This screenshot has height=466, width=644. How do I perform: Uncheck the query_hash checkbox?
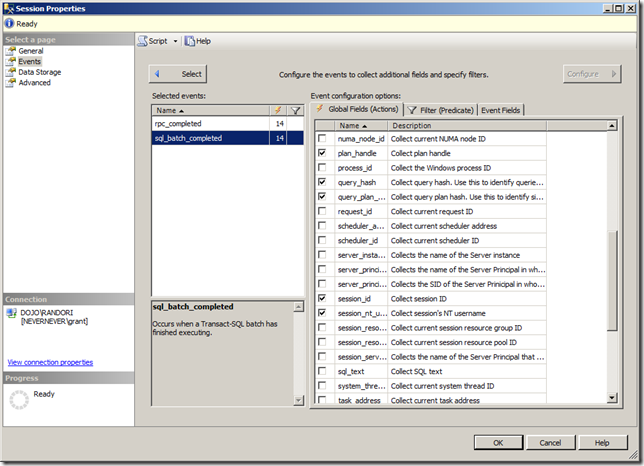tap(322, 182)
